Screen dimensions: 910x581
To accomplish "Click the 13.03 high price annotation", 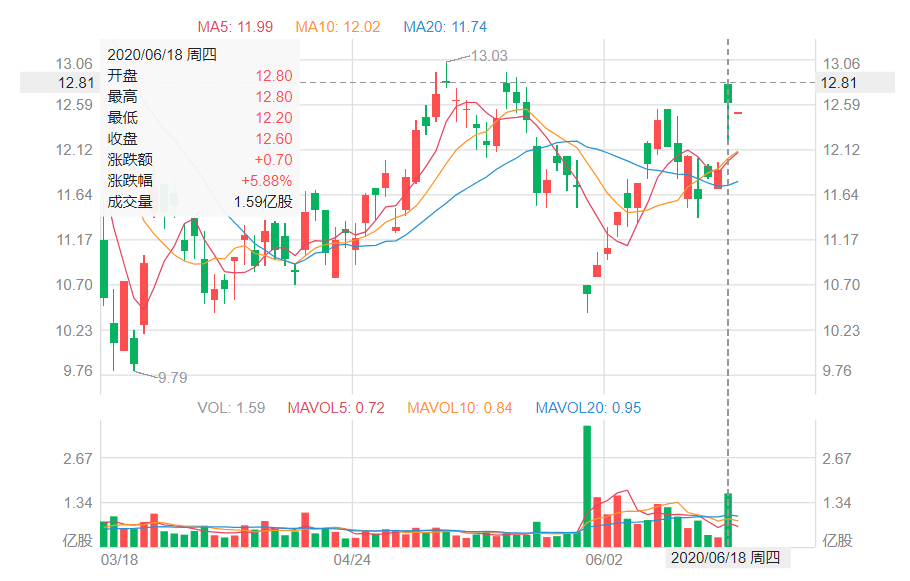I will click(x=489, y=56).
